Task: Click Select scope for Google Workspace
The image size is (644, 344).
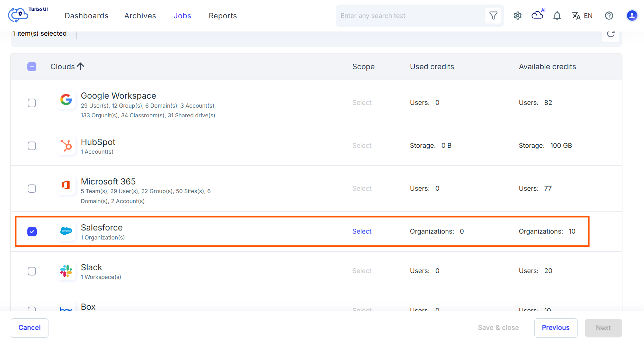Action: coord(362,102)
